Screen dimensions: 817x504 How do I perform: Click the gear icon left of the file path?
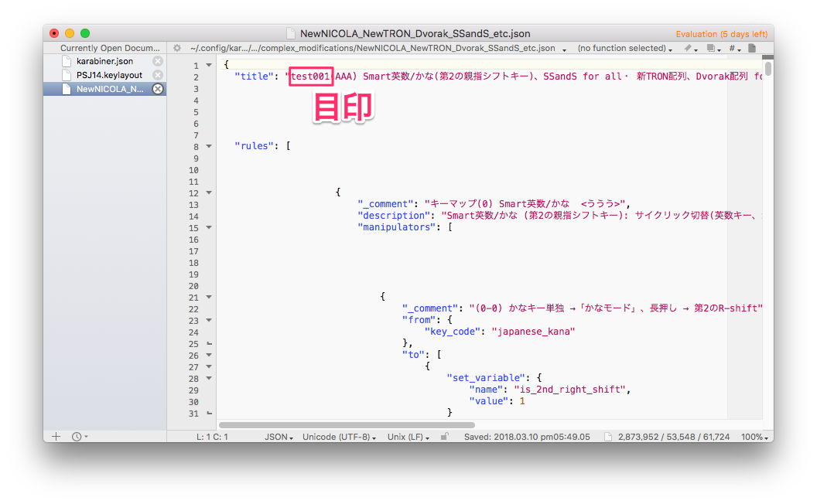(x=177, y=48)
